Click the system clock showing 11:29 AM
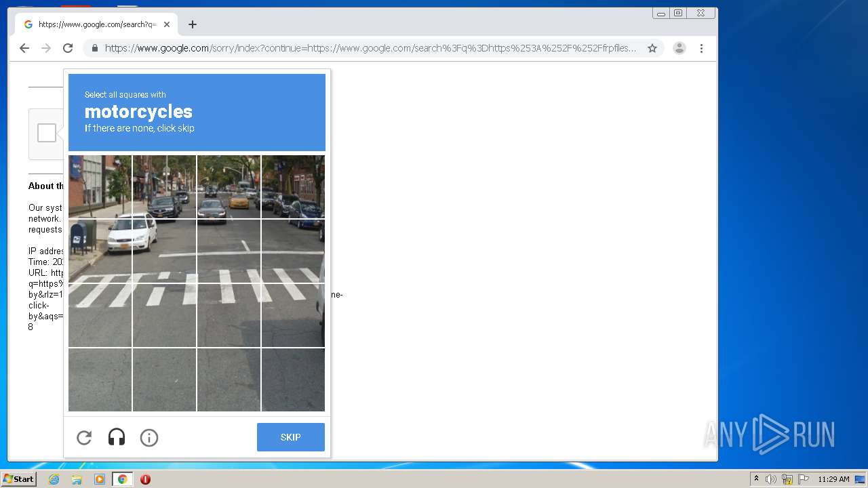 pyautogui.click(x=833, y=479)
